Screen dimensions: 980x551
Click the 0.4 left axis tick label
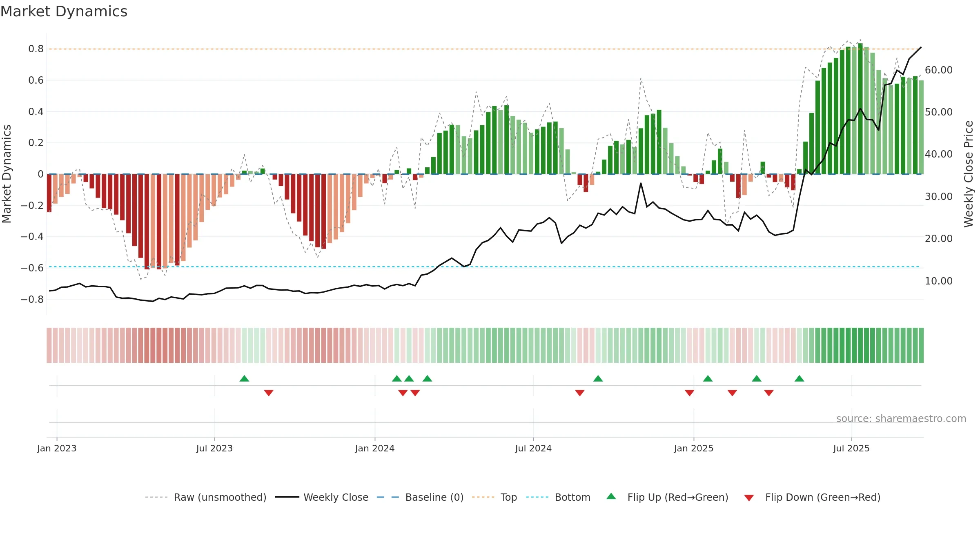pos(36,112)
